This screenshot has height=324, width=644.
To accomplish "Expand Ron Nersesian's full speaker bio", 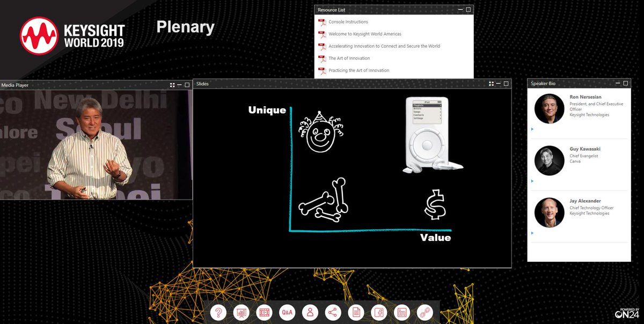I will tap(531, 129).
